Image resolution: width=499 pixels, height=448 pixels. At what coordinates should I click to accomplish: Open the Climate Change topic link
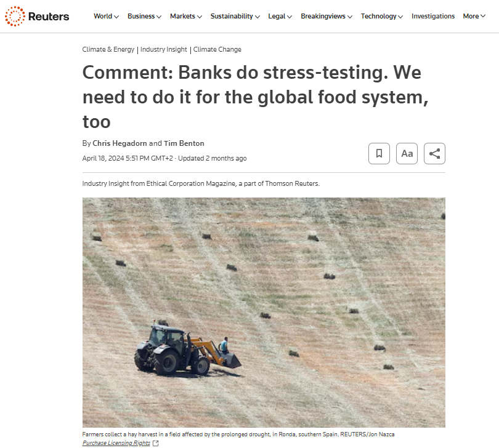(217, 50)
